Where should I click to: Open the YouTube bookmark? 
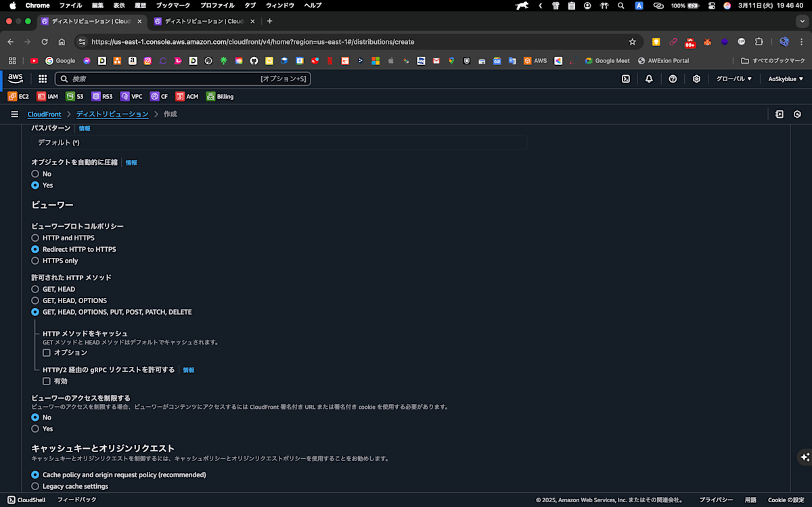(x=34, y=60)
